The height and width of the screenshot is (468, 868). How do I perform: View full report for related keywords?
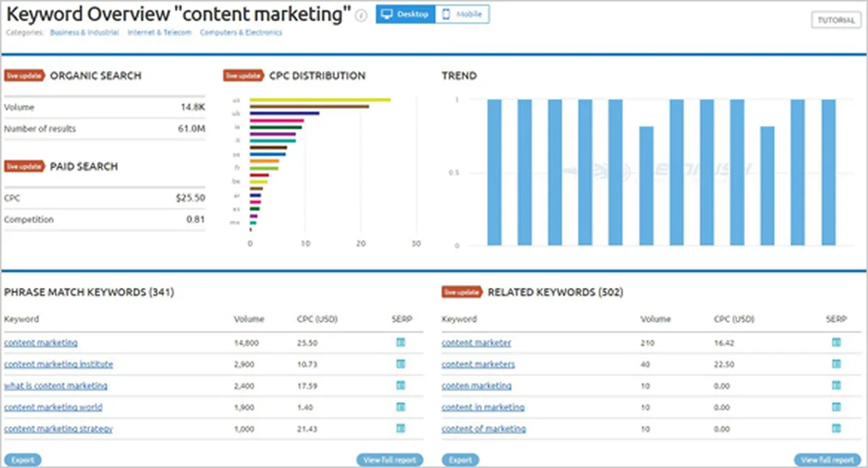point(826,459)
